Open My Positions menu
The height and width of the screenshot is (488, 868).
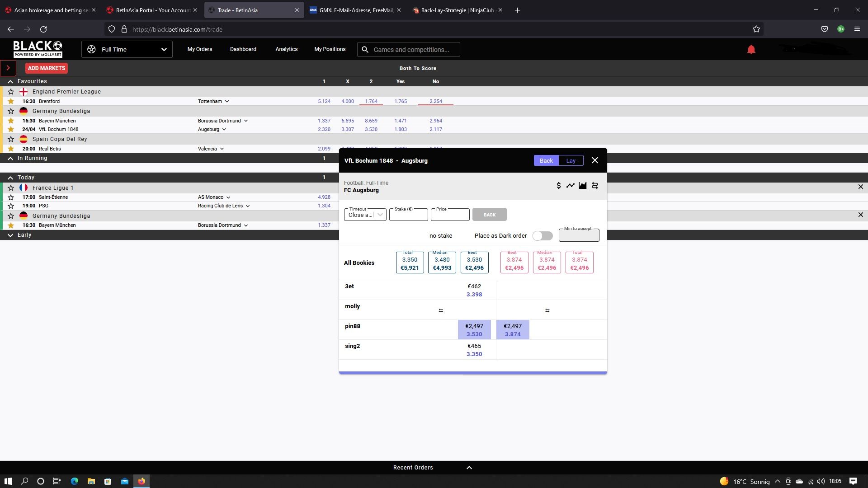click(330, 49)
